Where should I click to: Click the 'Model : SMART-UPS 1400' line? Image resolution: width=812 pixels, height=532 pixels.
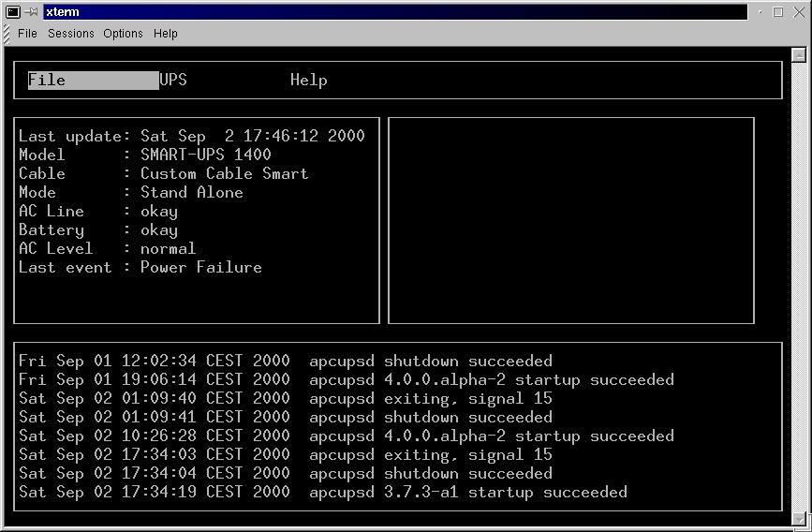pos(145,155)
